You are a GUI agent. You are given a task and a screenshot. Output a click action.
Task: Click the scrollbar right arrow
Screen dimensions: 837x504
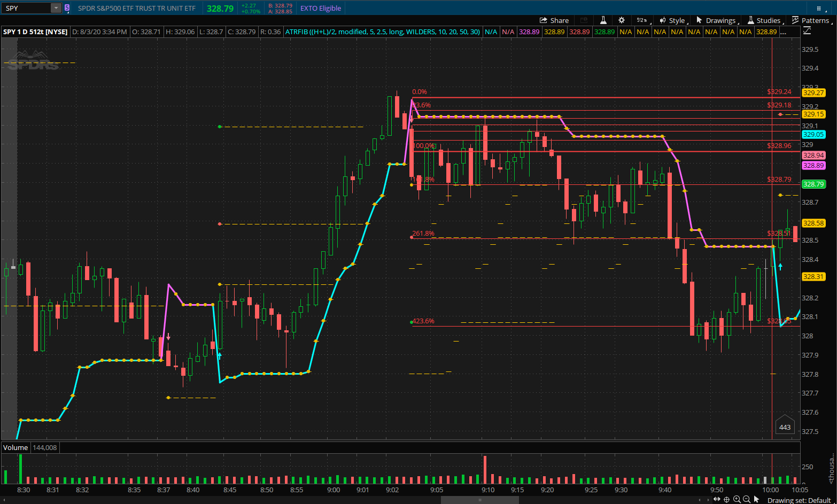(709, 500)
